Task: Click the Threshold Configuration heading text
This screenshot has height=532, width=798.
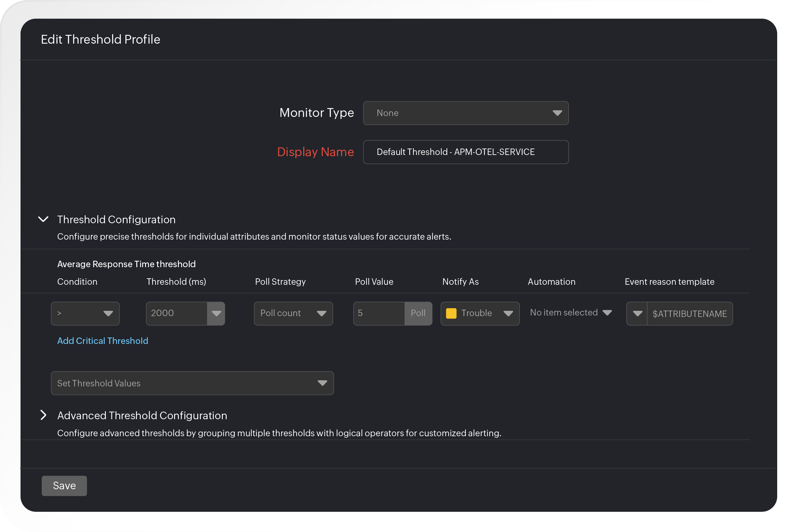Action: tap(116, 219)
